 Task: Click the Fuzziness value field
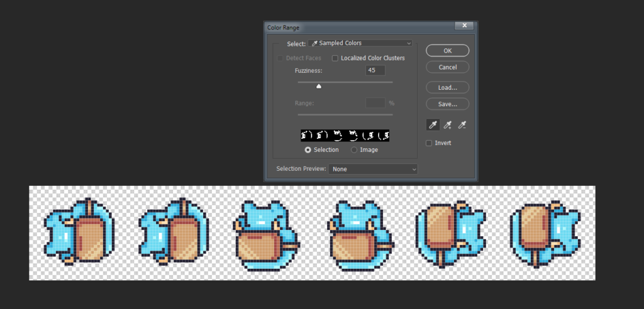click(x=375, y=70)
